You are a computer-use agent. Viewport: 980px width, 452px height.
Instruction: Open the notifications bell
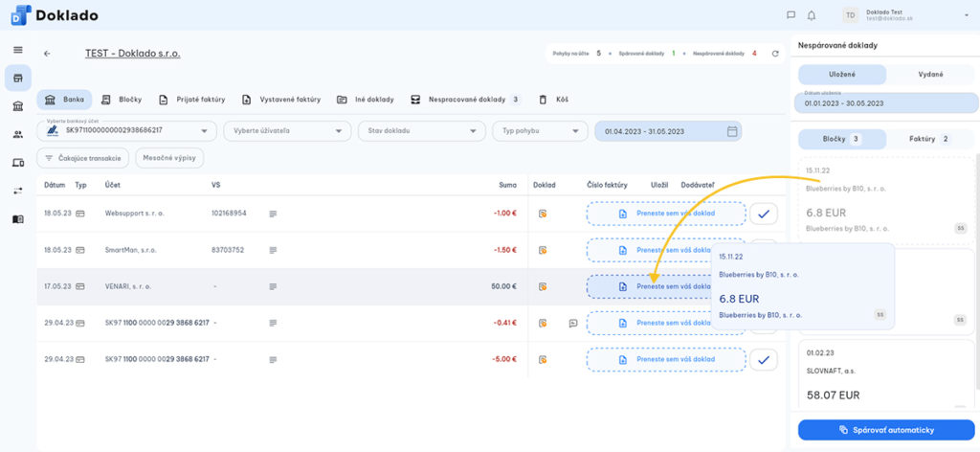pyautogui.click(x=812, y=15)
